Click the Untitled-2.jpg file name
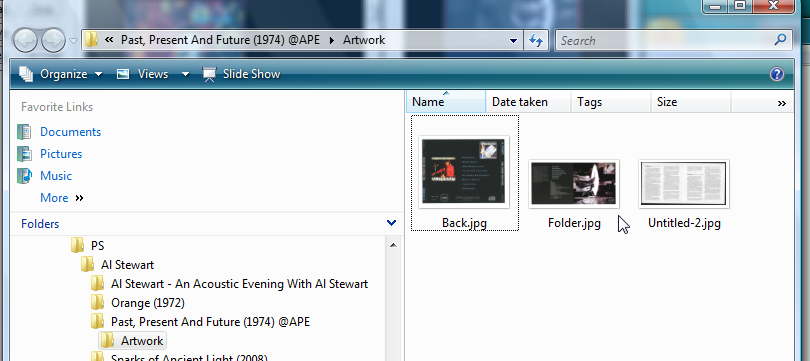810x361 pixels. coord(684,223)
